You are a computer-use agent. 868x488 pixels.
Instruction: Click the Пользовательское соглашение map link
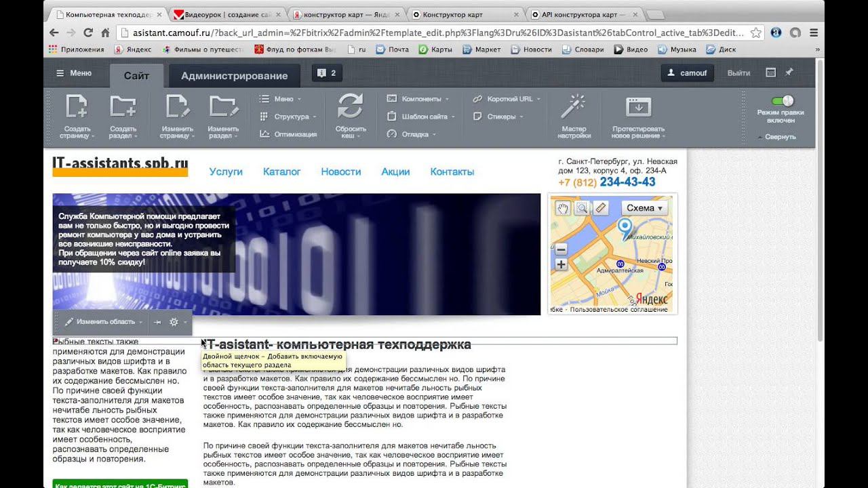[x=618, y=310]
